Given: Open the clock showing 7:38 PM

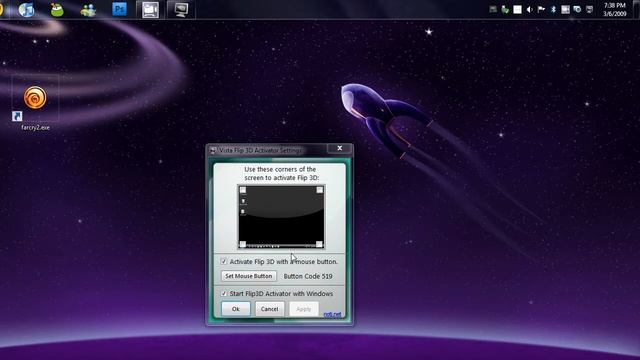Looking at the screenshot, I should coord(615,9).
